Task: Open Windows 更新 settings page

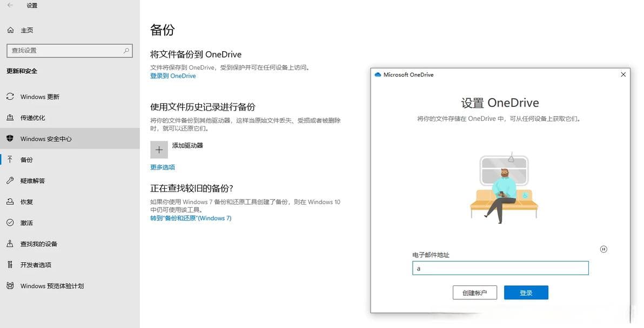Action: [x=70, y=97]
